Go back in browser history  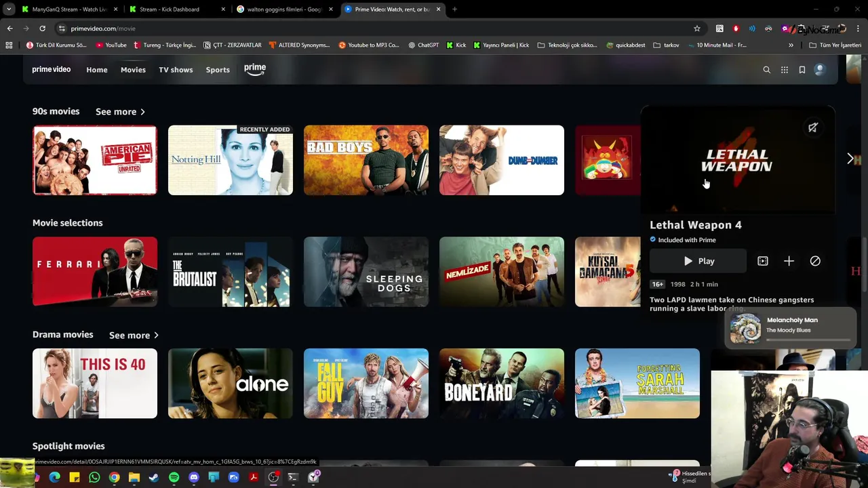click(9, 28)
